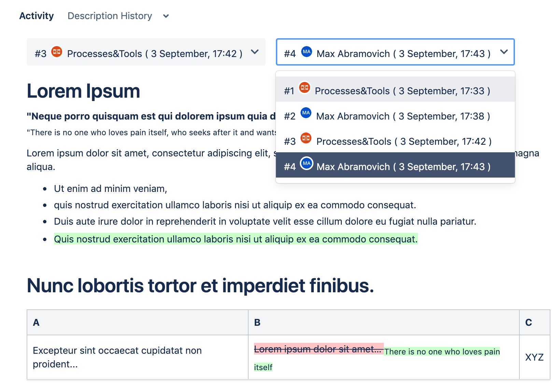
Task: Click the MA avatar on the #2 list entry
Action: [306, 113]
